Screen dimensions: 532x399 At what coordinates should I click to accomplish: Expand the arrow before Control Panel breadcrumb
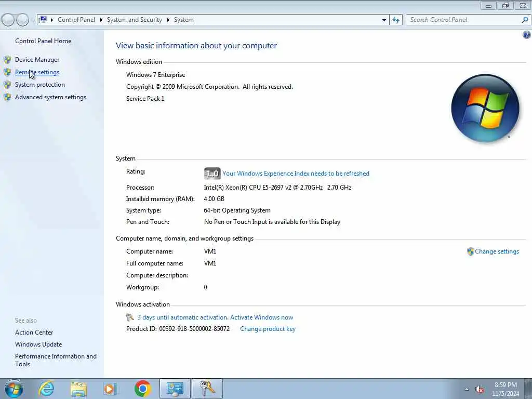pyautogui.click(x=52, y=20)
